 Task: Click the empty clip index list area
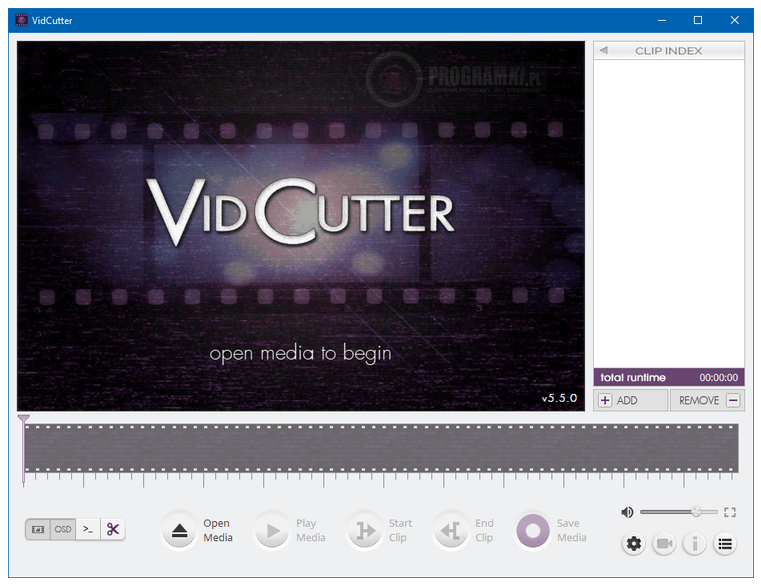tap(669, 214)
